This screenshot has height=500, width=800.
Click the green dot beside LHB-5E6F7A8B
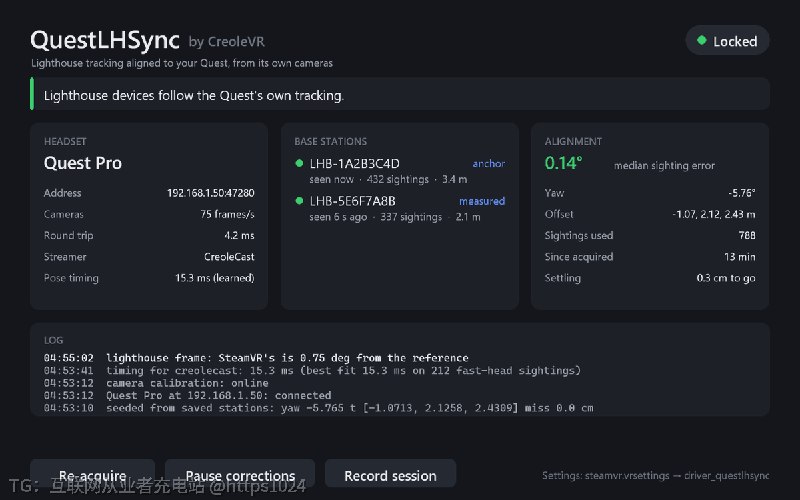(299, 201)
